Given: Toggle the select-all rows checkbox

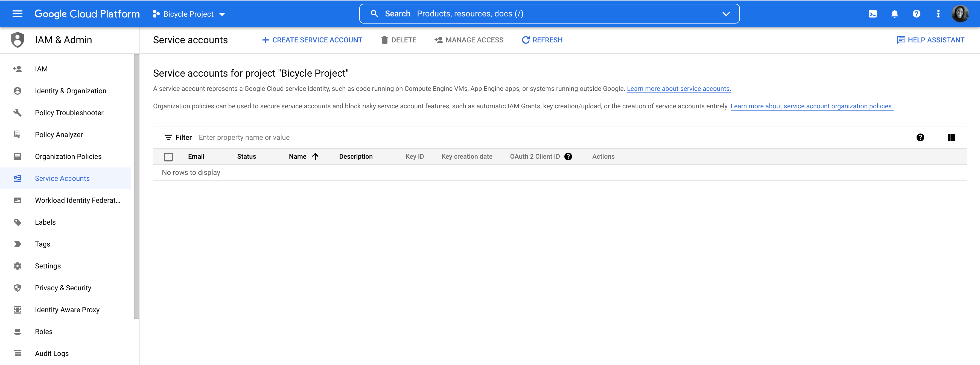Looking at the screenshot, I should (x=168, y=157).
